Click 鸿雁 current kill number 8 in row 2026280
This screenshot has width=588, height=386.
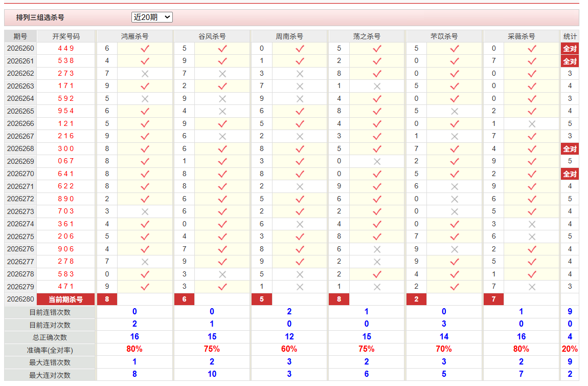(x=107, y=299)
